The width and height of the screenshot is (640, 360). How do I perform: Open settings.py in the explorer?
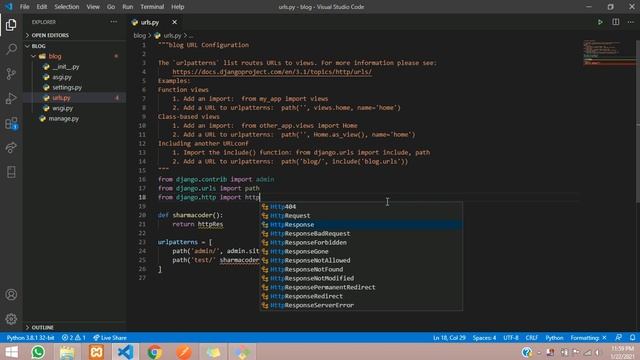click(x=67, y=87)
